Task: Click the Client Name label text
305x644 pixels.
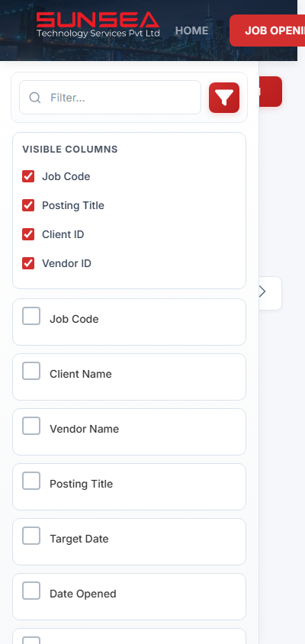Action: (x=81, y=374)
